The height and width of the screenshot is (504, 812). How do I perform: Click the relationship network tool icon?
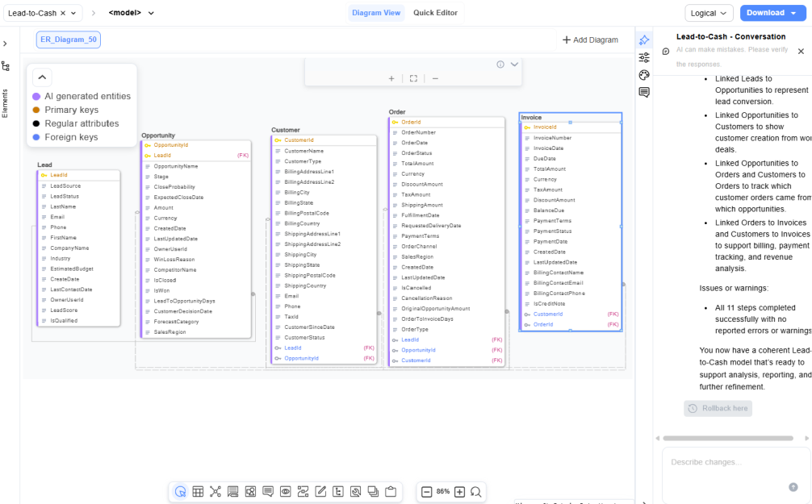(x=216, y=492)
